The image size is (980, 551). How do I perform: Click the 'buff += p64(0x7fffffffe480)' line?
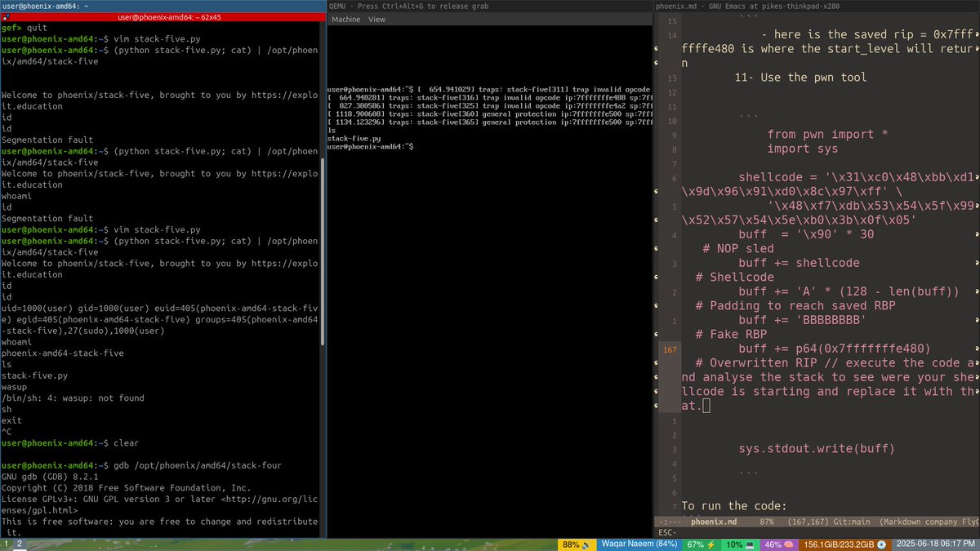pyautogui.click(x=835, y=349)
